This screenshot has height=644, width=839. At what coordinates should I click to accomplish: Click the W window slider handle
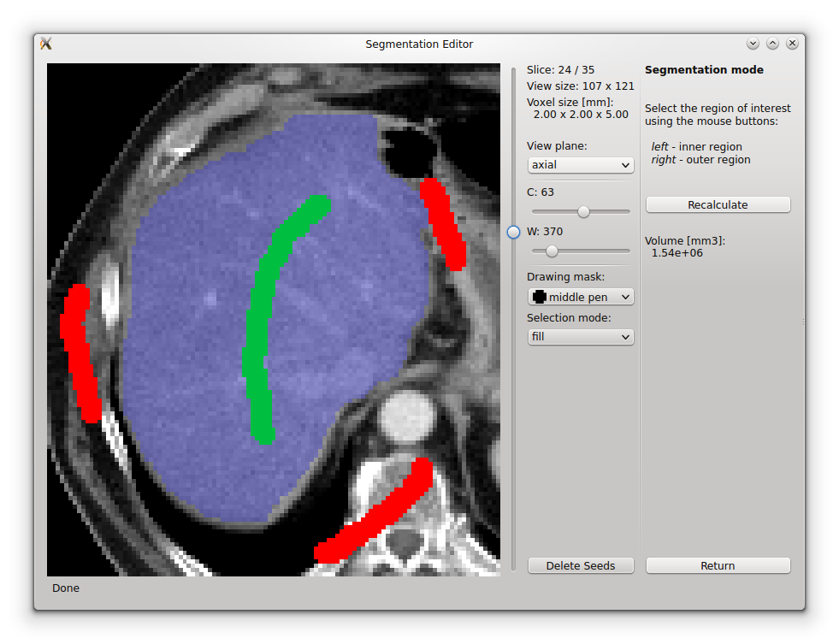click(552, 251)
